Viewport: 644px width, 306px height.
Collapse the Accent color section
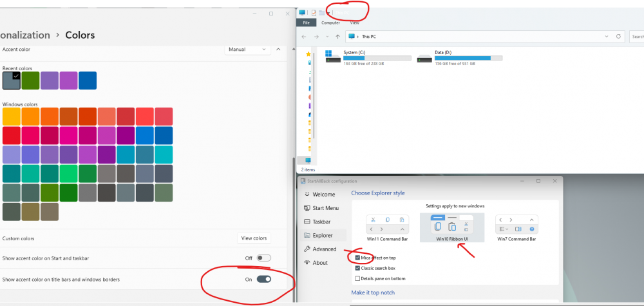point(278,49)
